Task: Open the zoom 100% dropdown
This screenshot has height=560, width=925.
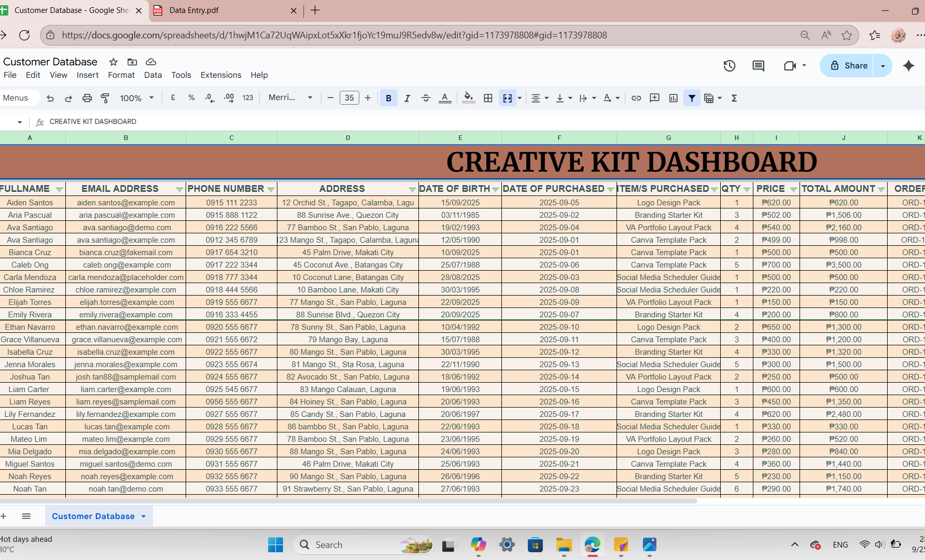Action: click(x=137, y=98)
